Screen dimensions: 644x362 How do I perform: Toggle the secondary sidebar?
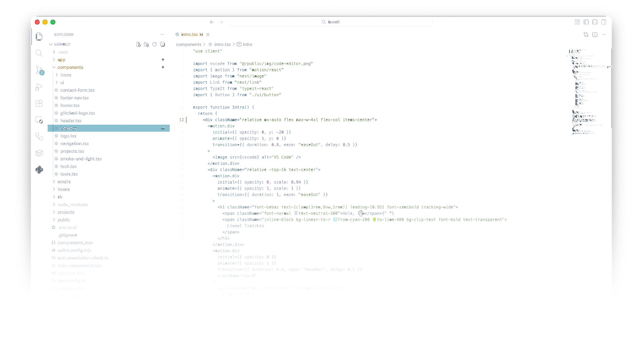coord(604,22)
